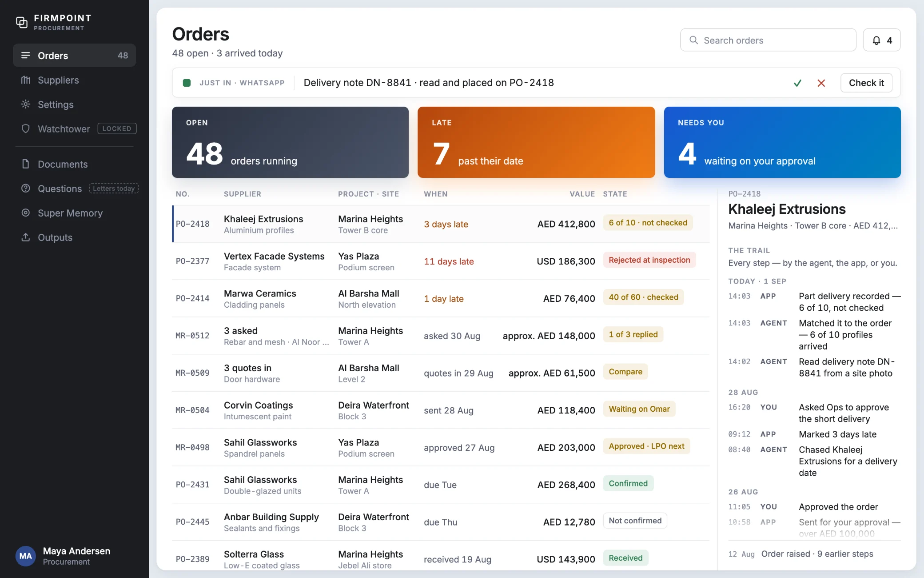Click the VALUE column header
The image size is (924, 578).
pos(582,194)
